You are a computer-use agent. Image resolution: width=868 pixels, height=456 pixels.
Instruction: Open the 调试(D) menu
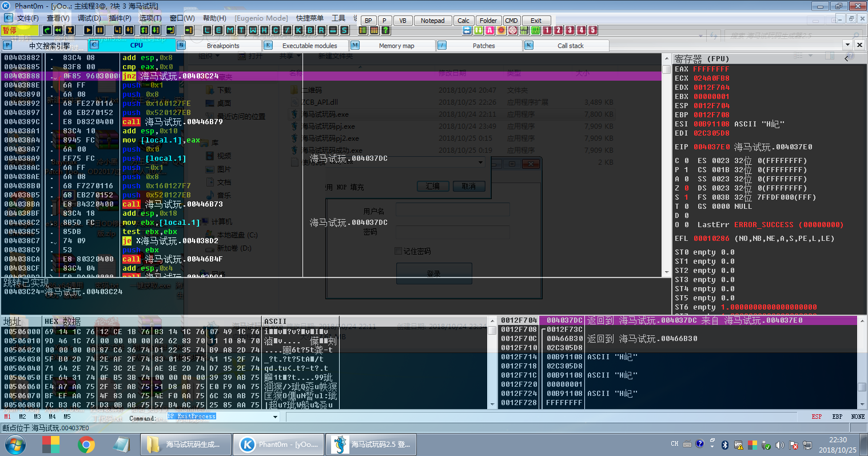(x=89, y=18)
